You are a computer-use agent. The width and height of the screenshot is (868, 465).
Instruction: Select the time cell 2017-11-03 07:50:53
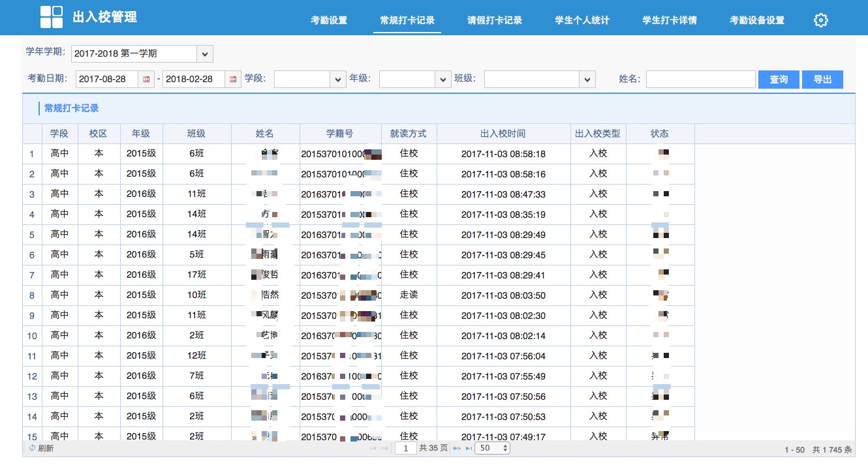coord(503,417)
